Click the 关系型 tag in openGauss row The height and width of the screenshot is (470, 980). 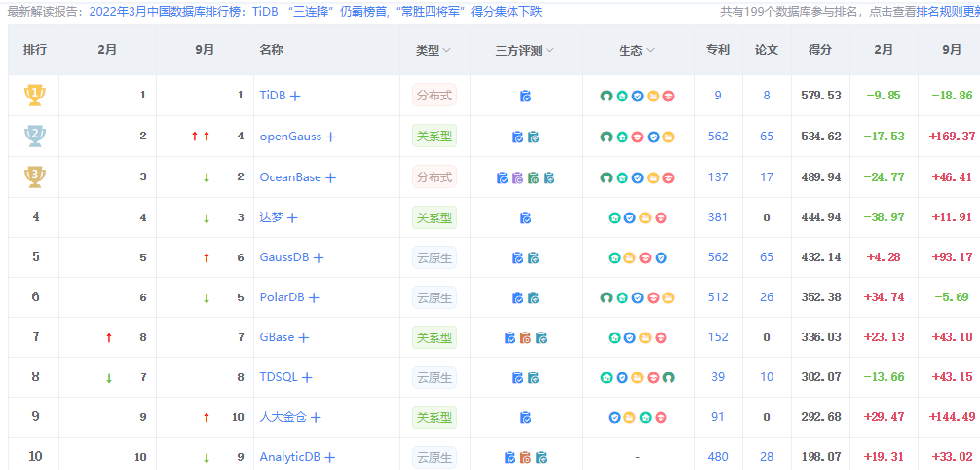click(433, 137)
